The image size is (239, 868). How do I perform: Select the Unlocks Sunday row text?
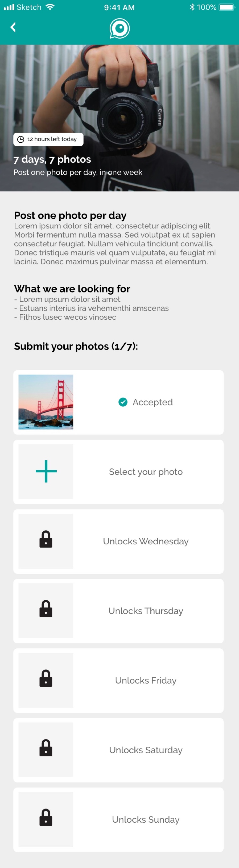(146, 819)
